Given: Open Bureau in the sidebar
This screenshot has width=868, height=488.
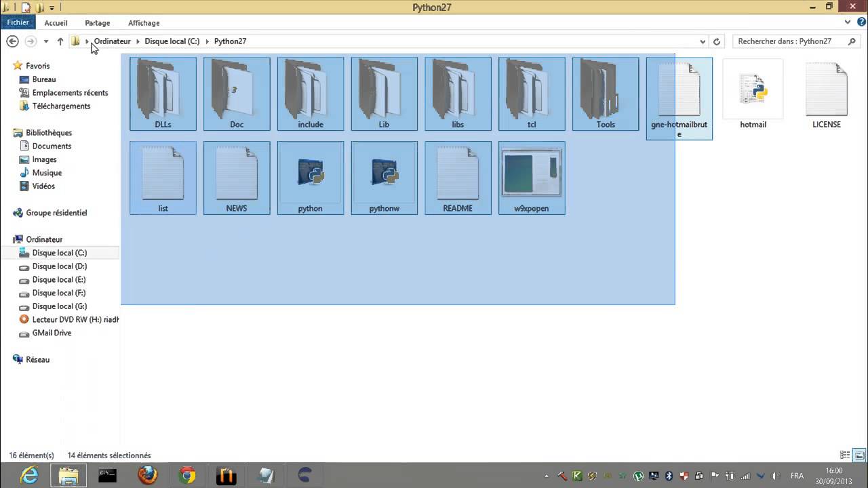Looking at the screenshot, I should point(44,79).
